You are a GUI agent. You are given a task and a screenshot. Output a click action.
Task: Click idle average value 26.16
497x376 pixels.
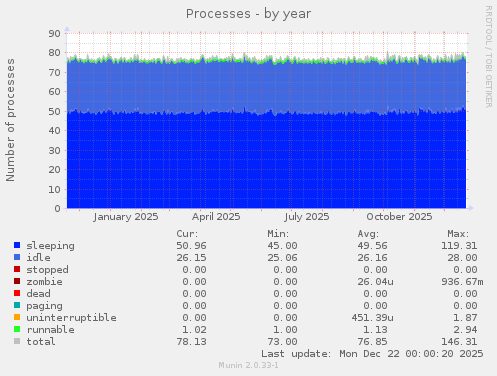click(373, 258)
